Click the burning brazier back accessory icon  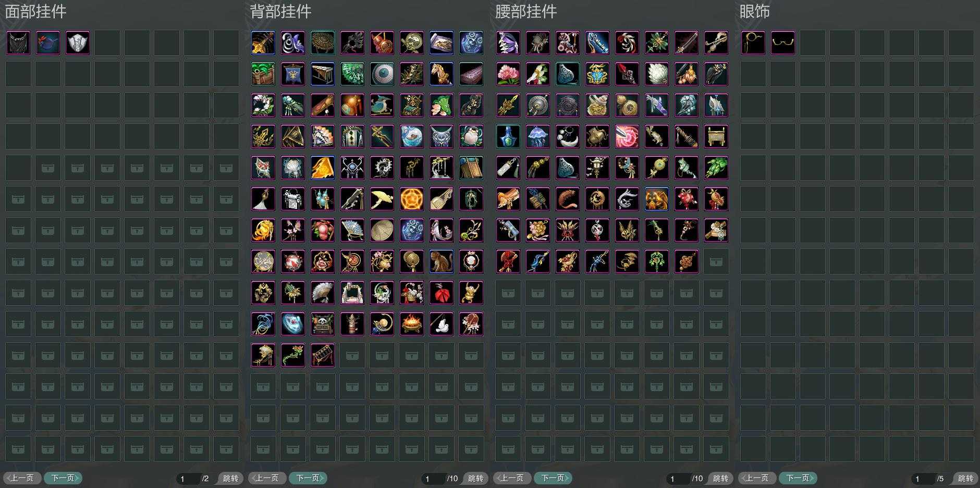click(x=412, y=324)
